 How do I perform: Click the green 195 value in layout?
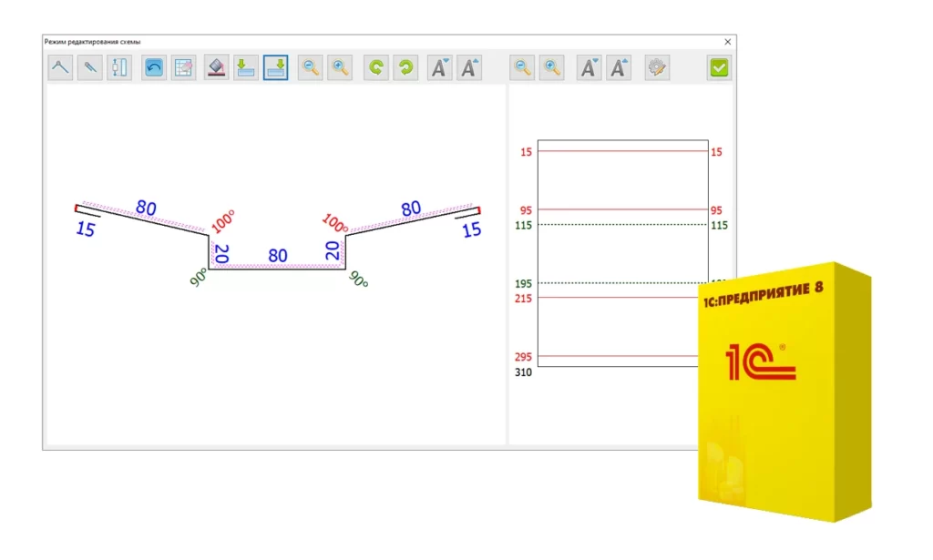pos(524,284)
